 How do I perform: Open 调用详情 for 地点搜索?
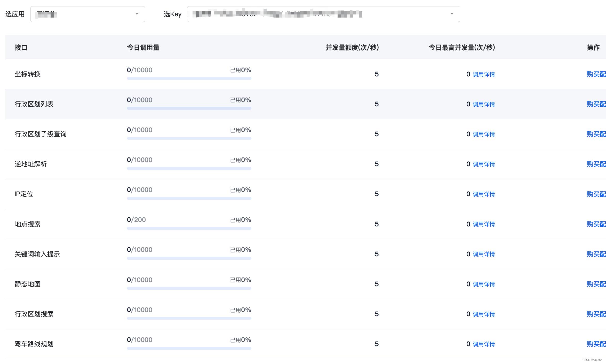click(483, 224)
